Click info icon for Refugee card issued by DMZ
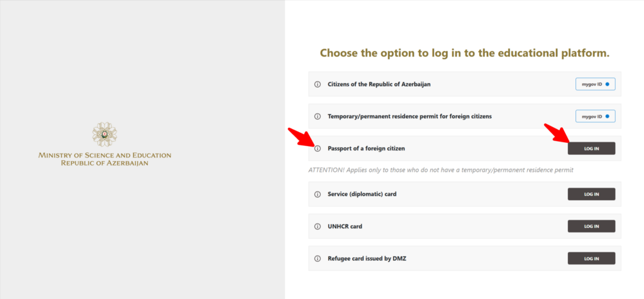644x299 pixels. [318, 258]
